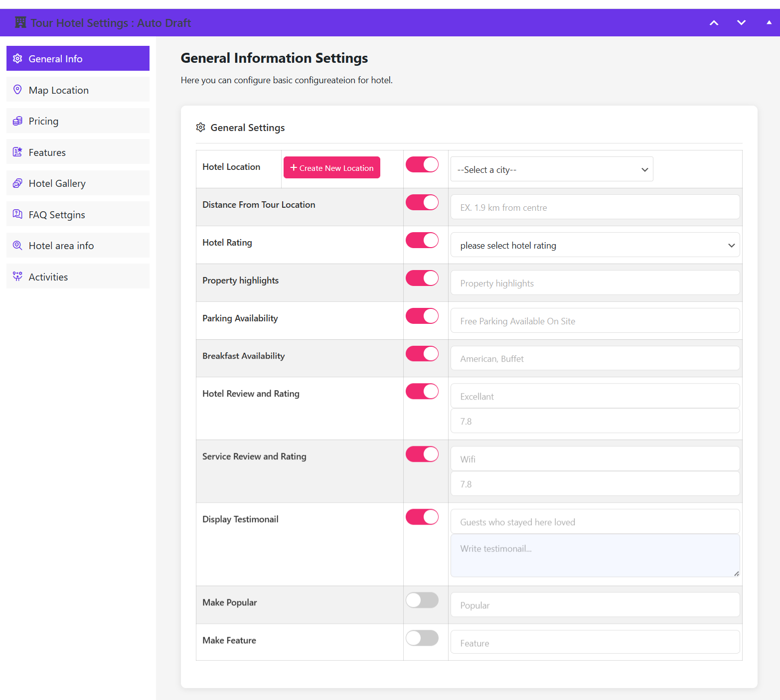
Task: Click the Pricing coins icon
Action: coord(17,121)
